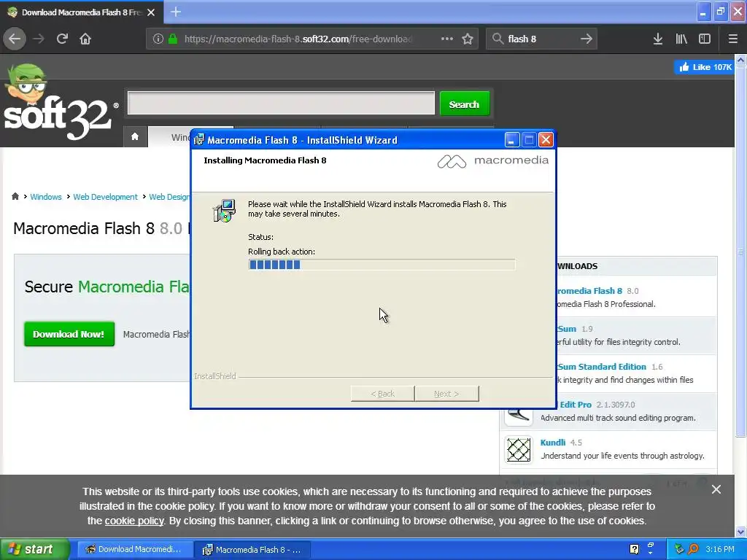Click the breadcrumb home icon
This screenshot has width=747, height=560.
click(15, 197)
